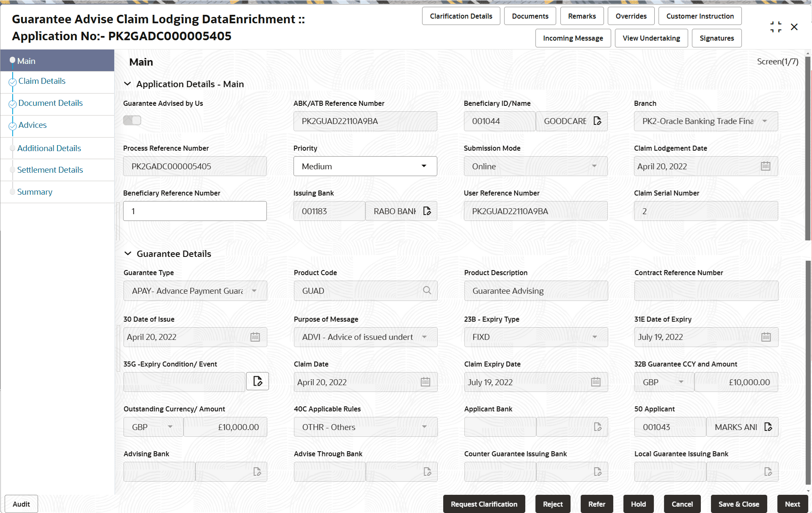Open the calendar for 31E Date of Expiry
The image size is (812, 513).
pos(767,337)
